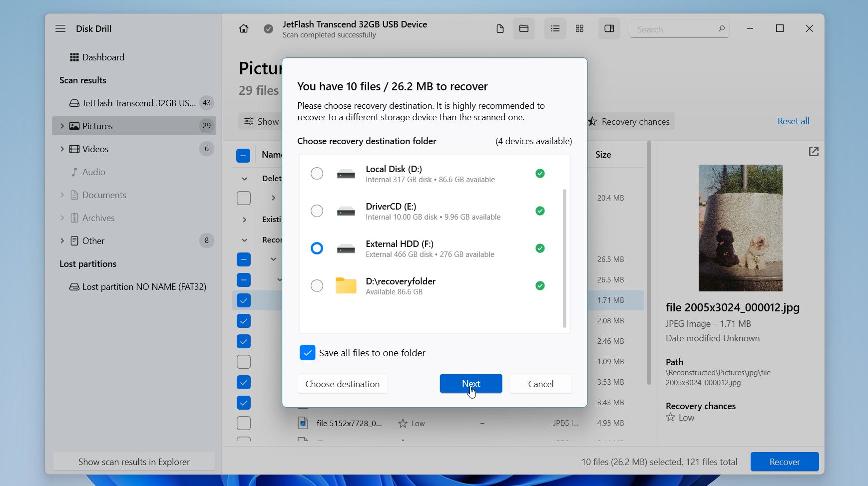The width and height of the screenshot is (868, 486).
Task: Click Show scan results in Explorer
Action: [x=134, y=462]
